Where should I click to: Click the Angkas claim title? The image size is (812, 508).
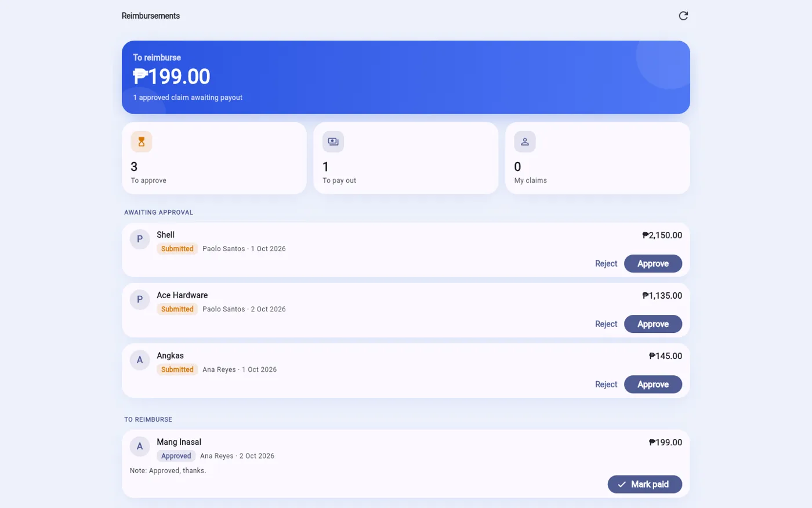click(x=170, y=355)
